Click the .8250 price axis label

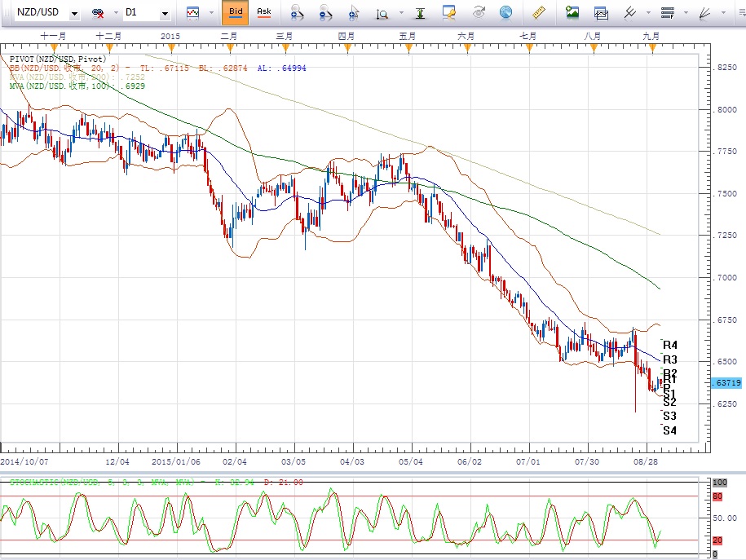pyautogui.click(x=726, y=68)
